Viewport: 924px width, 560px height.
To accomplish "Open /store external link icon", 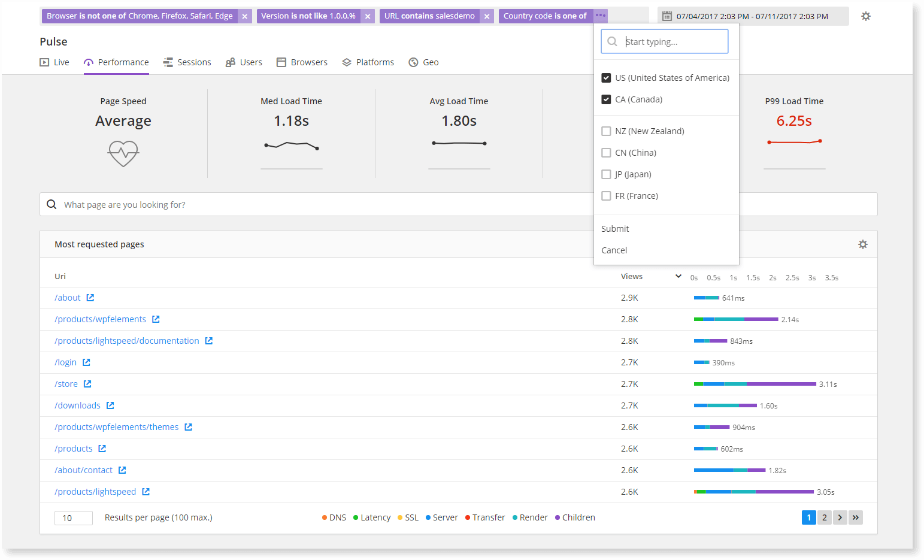I will [87, 384].
